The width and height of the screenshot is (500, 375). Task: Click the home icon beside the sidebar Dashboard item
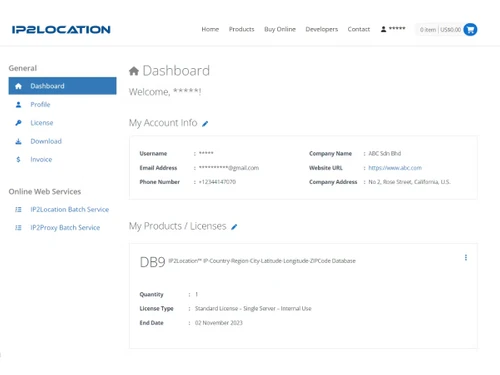click(x=18, y=86)
